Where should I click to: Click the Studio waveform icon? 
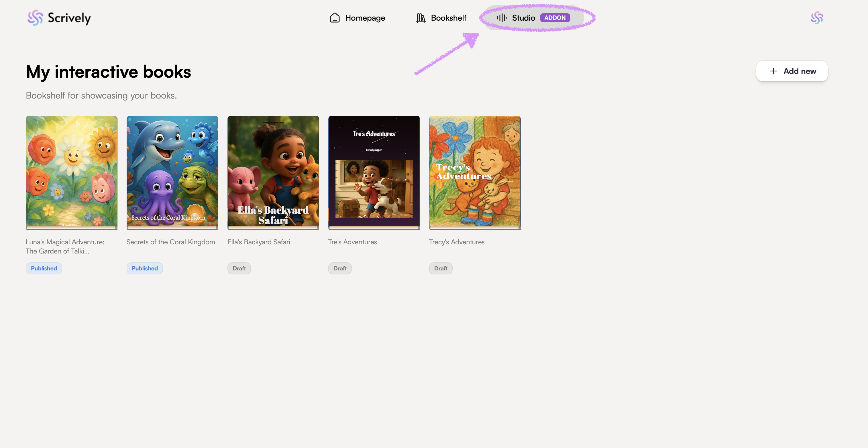click(x=502, y=18)
